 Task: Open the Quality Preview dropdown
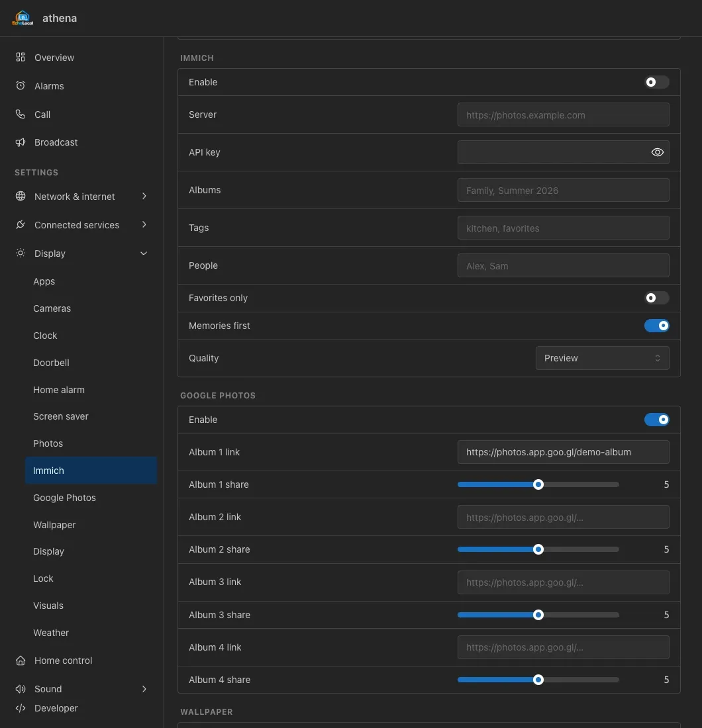pos(602,358)
